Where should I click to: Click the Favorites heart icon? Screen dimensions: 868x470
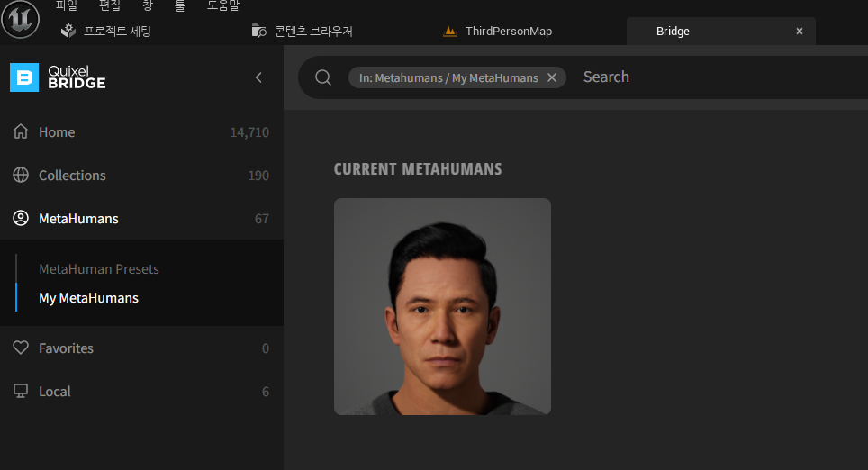pos(21,348)
